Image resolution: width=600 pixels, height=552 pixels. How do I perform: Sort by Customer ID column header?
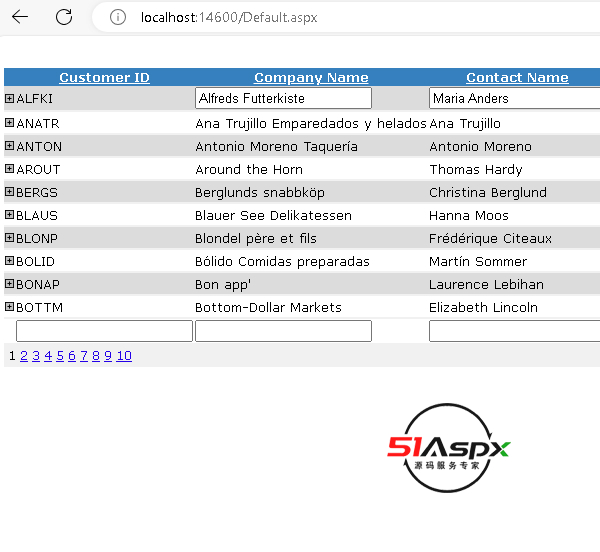click(x=104, y=77)
